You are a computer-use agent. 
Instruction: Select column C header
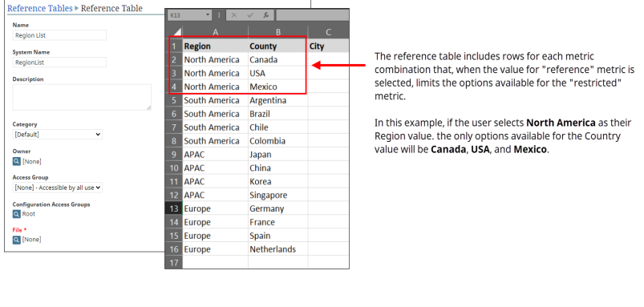tap(328, 32)
